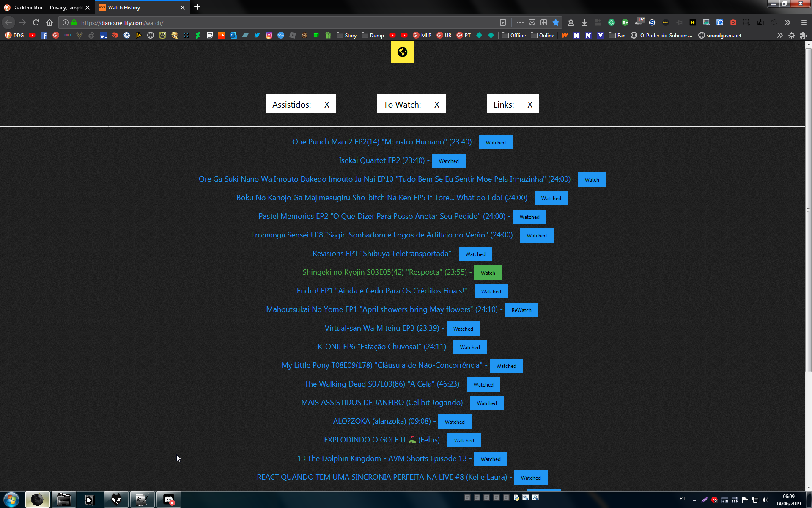Open the SoundCloud bookmark icon
This screenshot has height=508, width=812.
pyautogui.click(x=222, y=35)
